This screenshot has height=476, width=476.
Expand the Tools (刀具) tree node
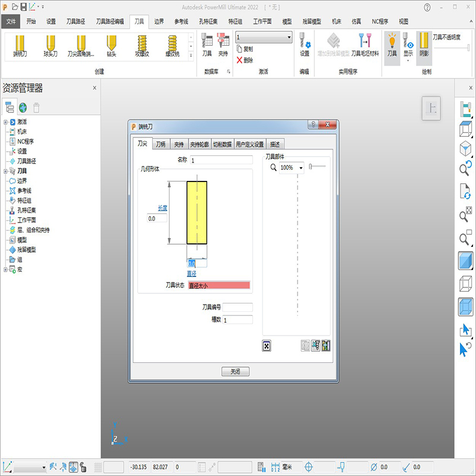[x=5, y=171]
